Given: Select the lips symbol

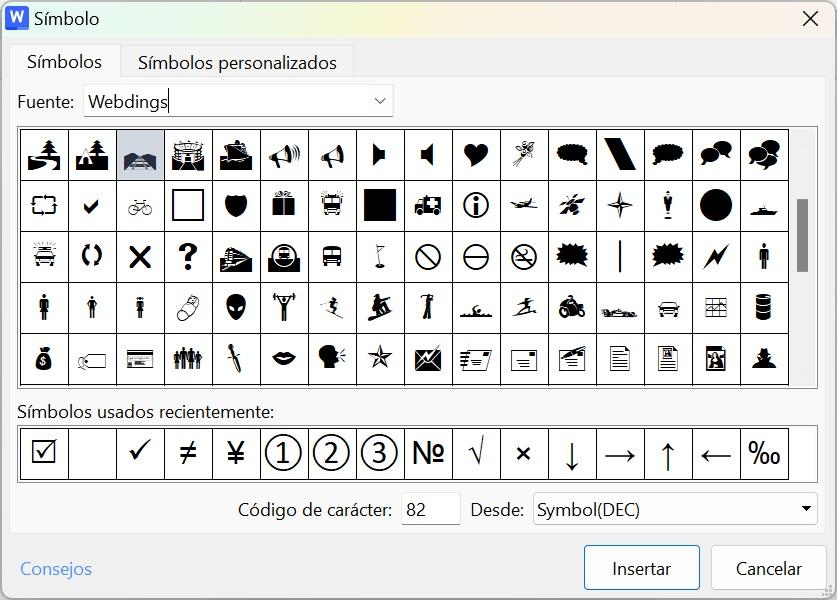Looking at the screenshot, I should coord(284,358).
